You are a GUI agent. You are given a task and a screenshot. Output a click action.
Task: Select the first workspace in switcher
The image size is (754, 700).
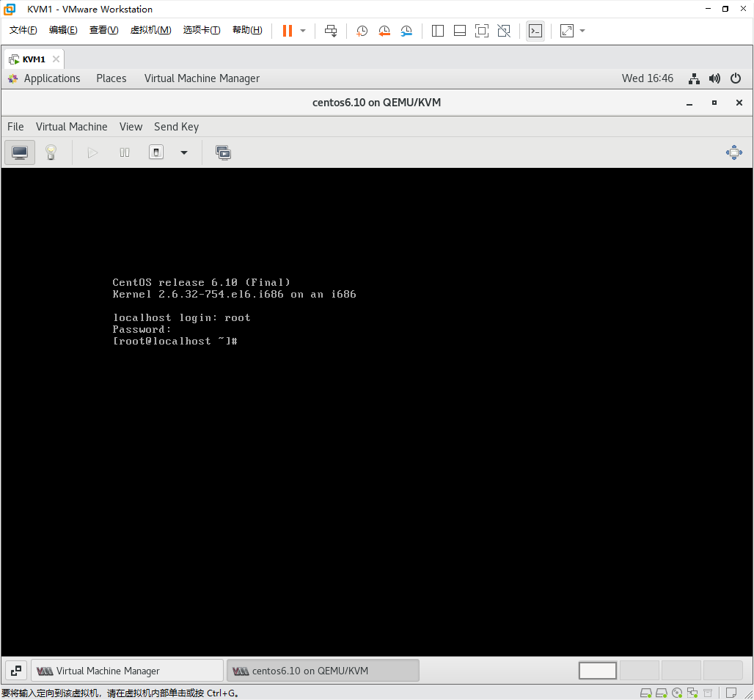(x=598, y=670)
